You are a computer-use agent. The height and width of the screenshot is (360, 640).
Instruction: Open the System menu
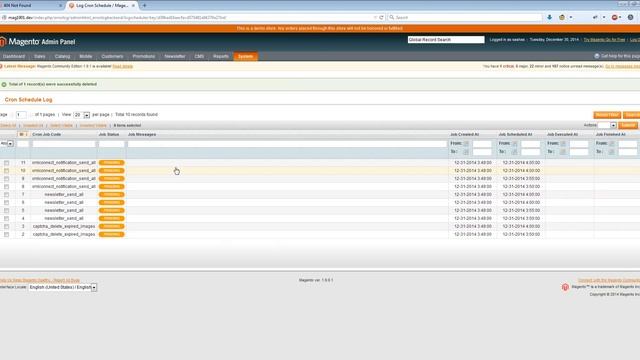tap(245, 56)
